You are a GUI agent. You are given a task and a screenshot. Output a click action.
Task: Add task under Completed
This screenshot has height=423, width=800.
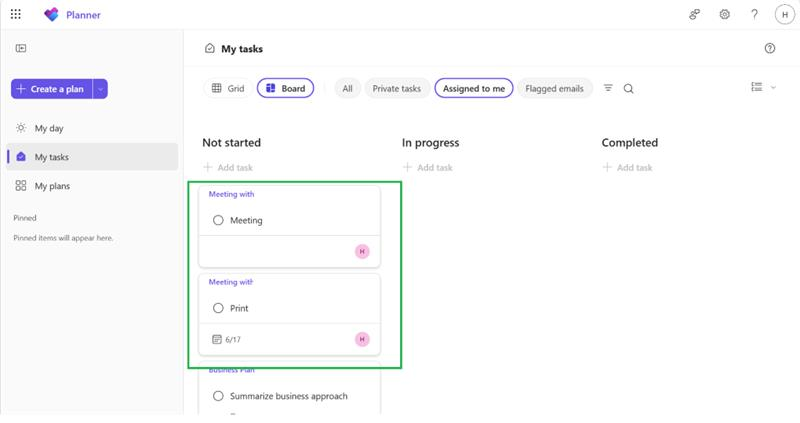click(x=628, y=167)
